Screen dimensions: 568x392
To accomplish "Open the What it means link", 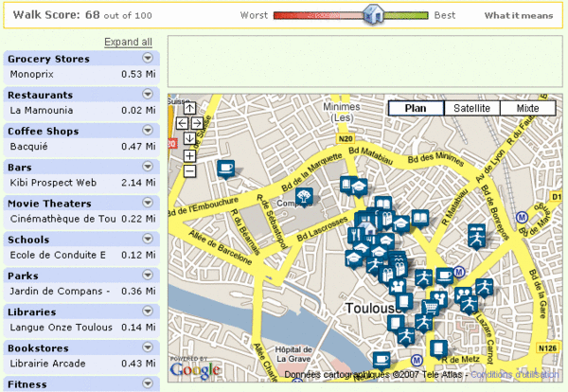I will (x=519, y=15).
